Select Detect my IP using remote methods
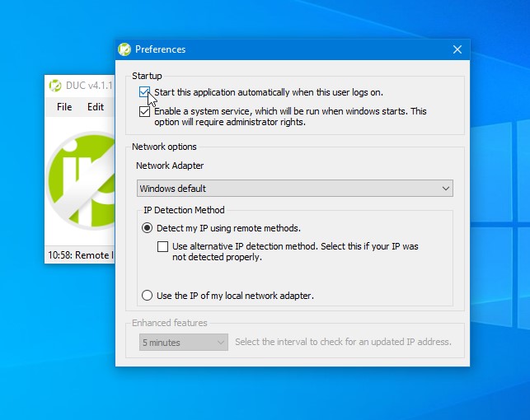This screenshot has width=530, height=420. (x=147, y=228)
